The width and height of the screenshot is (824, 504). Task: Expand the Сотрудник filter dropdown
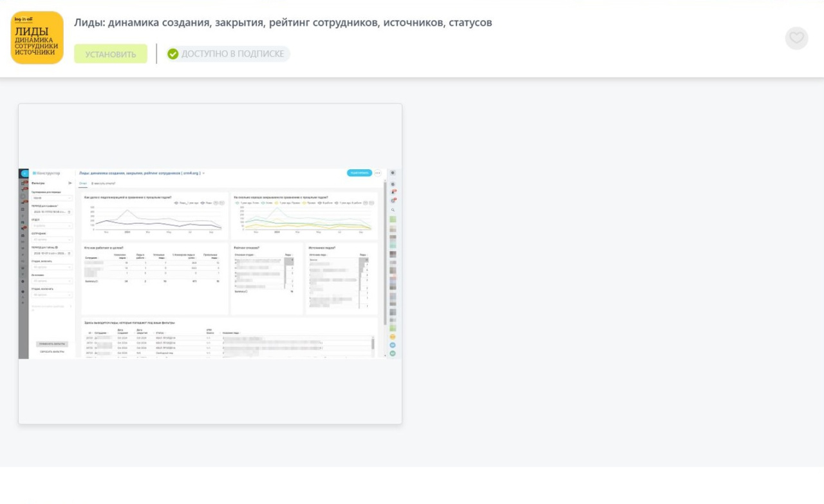tap(51, 239)
